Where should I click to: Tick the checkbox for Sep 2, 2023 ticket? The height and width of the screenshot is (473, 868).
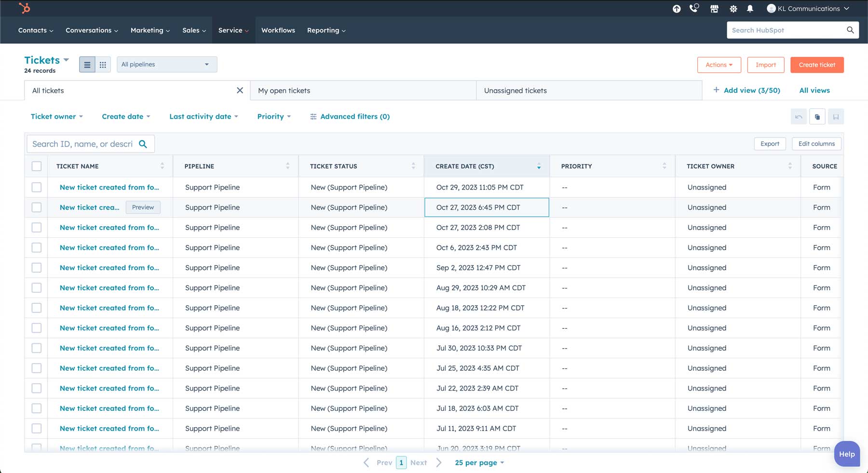click(x=37, y=268)
